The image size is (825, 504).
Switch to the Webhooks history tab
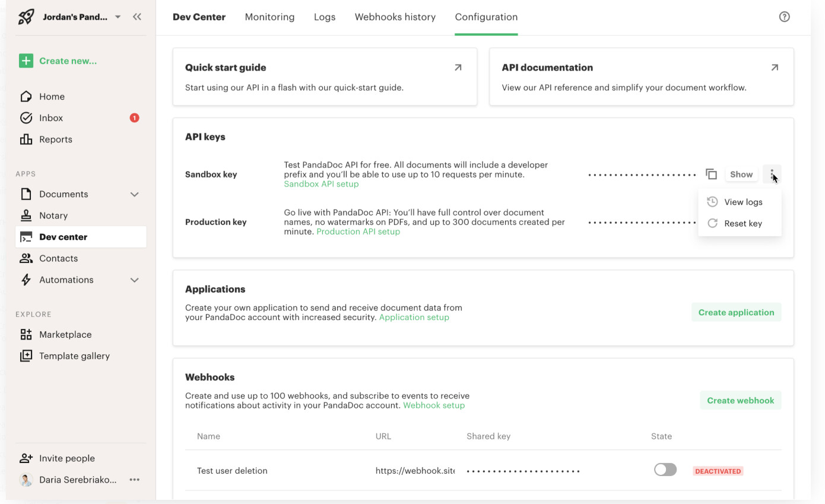click(x=395, y=17)
